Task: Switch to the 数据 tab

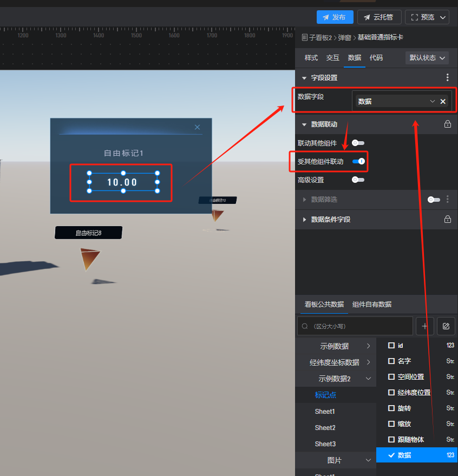Action: pyautogui.click(x=355, y=58)
